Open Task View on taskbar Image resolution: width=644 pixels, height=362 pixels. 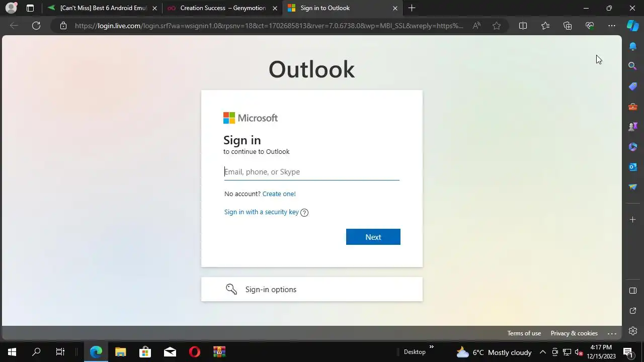[x=60, y=352]
